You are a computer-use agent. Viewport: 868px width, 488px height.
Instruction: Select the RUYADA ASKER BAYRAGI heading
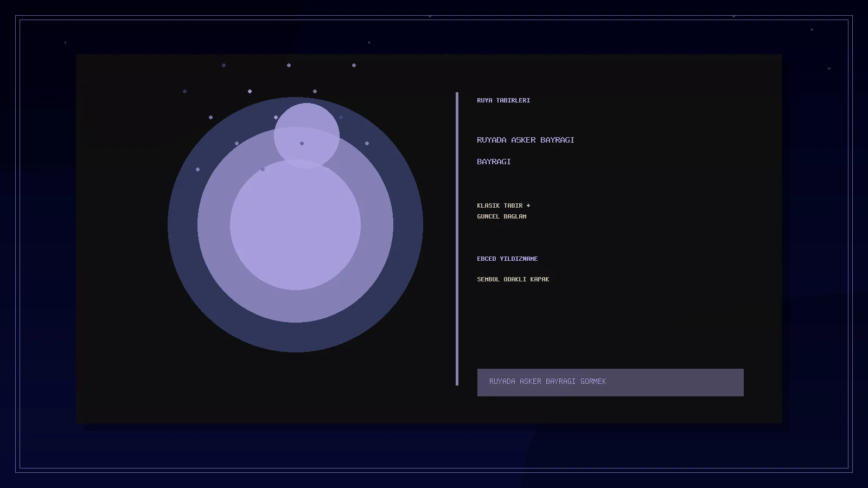pos(525,140)
